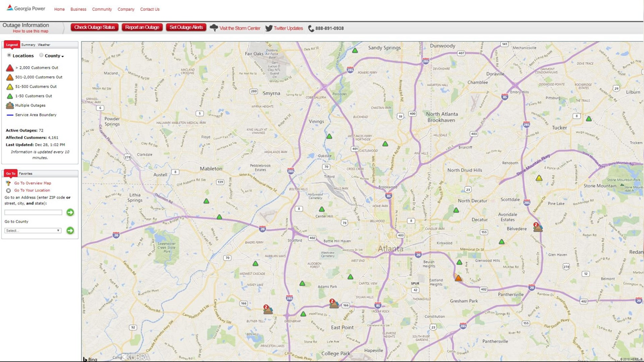Switch to the Legend tab
The image size is (644, 362).
point(11,45)
